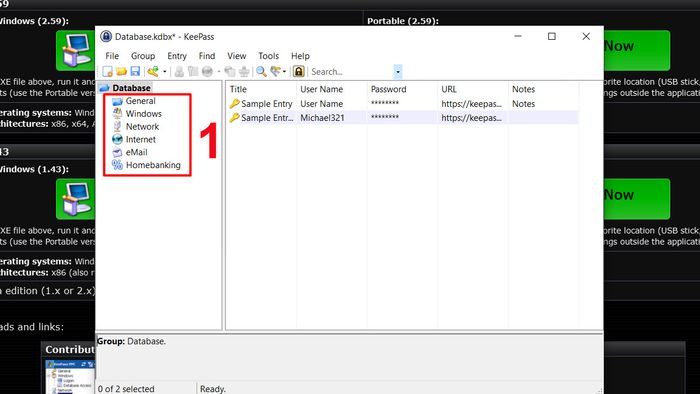Viewport: 700px width, 394px height.
Task: Open the Open URL dropdown arrow
Action: coord(219,71)
